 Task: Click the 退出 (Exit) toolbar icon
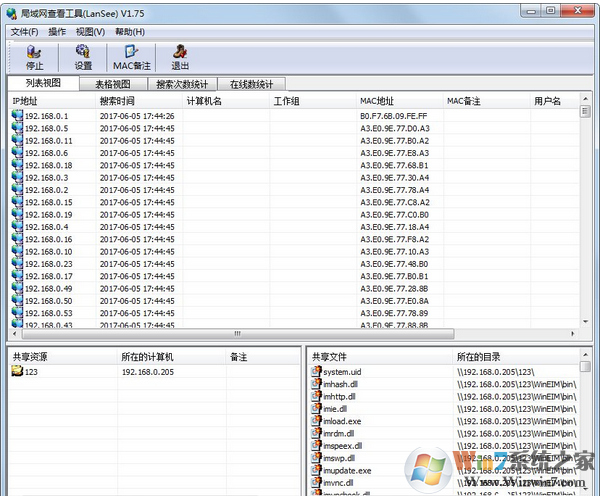(x=180, y=54)
